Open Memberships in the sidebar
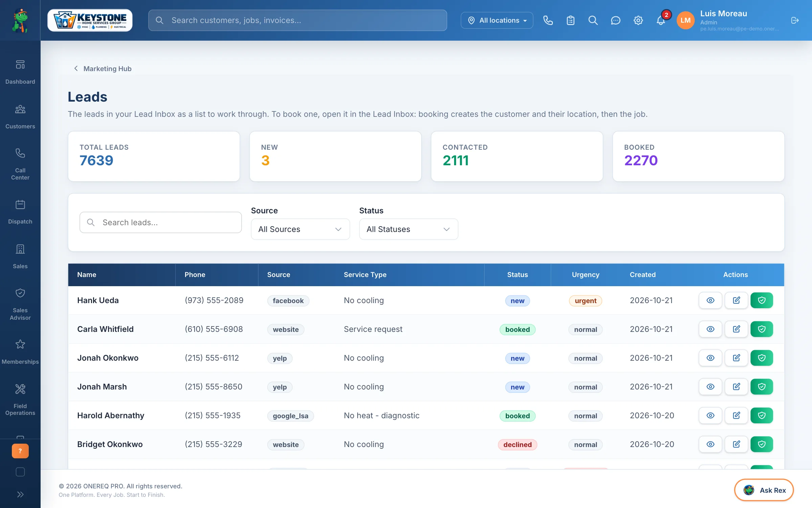 (x=20, y=352)
